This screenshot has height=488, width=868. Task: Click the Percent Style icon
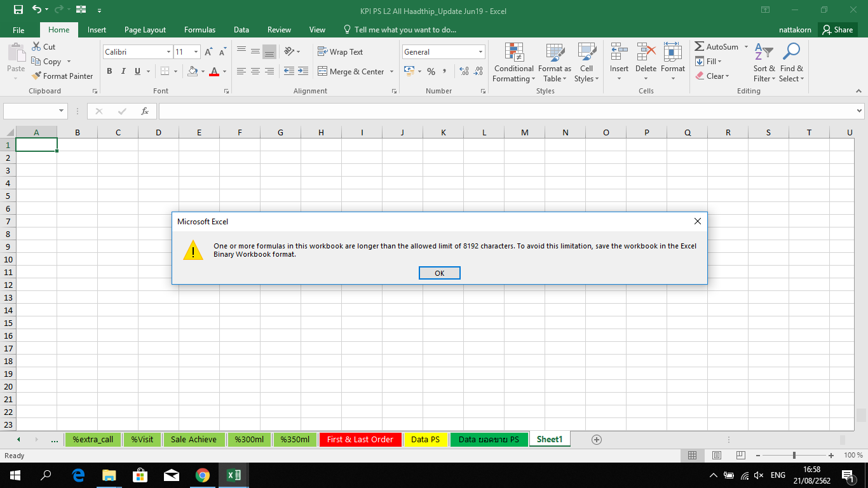pos(431,71)
